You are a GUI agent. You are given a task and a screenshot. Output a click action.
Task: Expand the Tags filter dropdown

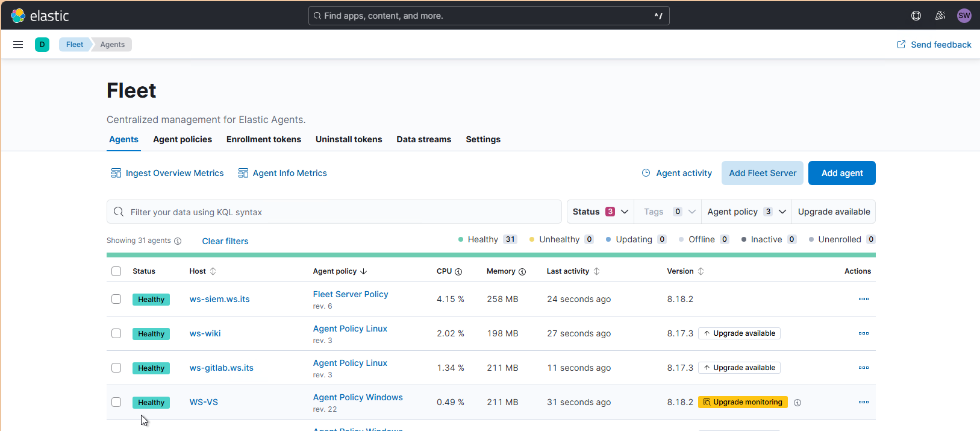coord(668,212)
